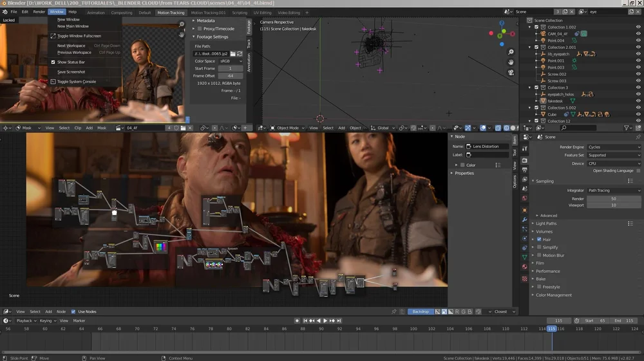Uncheck Use Nodes in the node editor
Screen dimensions: 644x361
(x=73, y=311)
